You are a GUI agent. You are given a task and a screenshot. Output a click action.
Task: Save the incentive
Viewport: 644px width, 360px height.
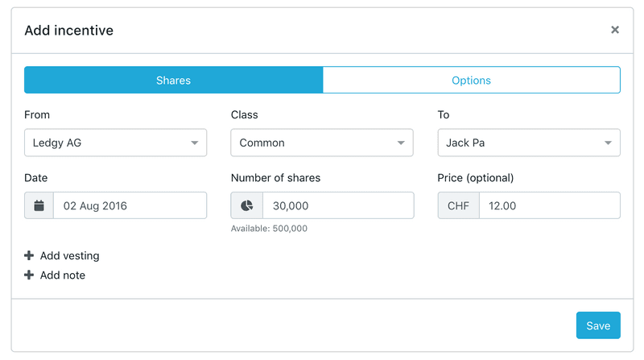[x=598, y=325]
